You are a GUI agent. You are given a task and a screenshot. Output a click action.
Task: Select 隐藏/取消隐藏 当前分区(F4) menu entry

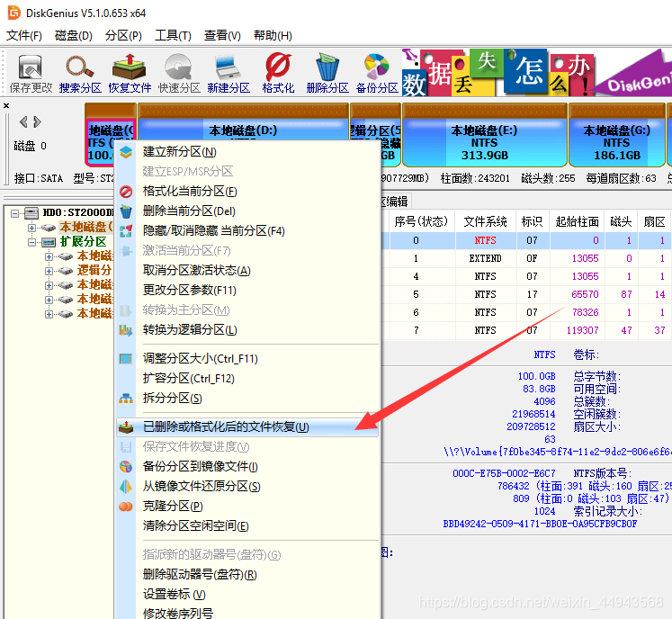[x=247, y=230]
